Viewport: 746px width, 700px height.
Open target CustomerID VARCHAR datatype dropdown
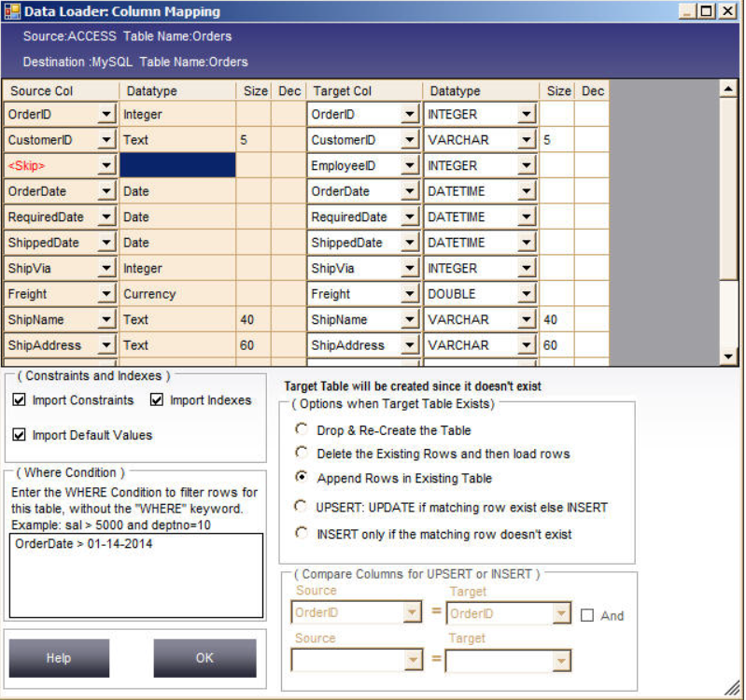tap(527, 140)
